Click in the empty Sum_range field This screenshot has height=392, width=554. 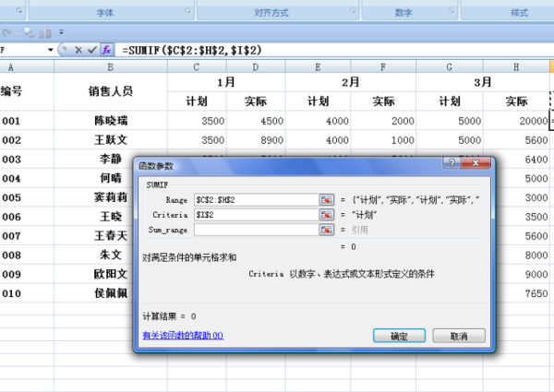tap(254, 229)
